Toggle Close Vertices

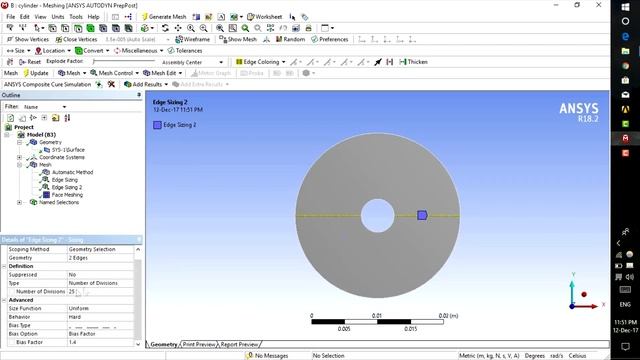76,39
